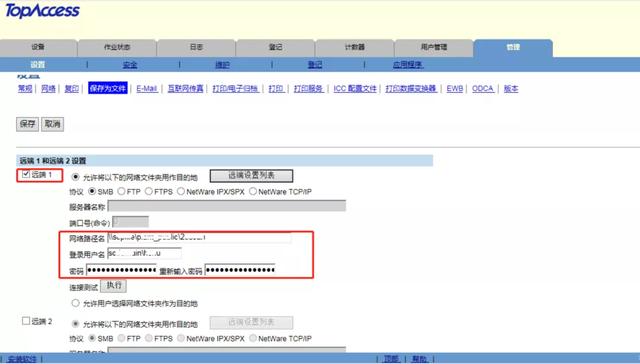Click the 服务器名称 field for 远端 1
The width and height of the screenshot is (640, 364).
(227, 206)
